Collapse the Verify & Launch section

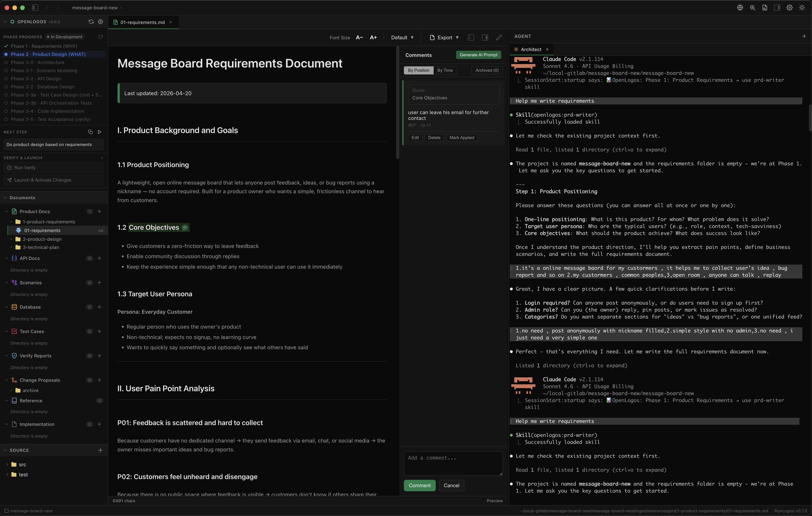(102, 158)
